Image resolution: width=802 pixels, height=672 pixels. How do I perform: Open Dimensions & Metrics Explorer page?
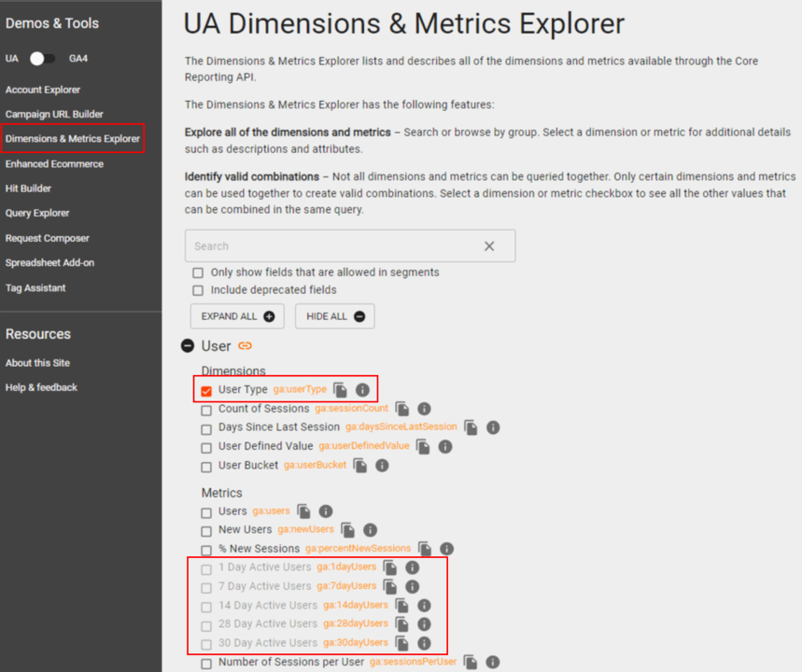tap(73, 138)
